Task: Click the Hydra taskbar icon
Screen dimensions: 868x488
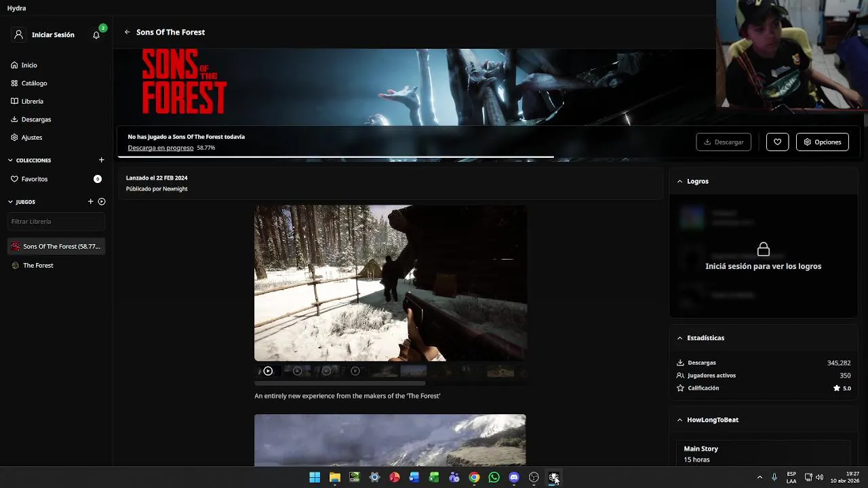Action: coord(554,477)
